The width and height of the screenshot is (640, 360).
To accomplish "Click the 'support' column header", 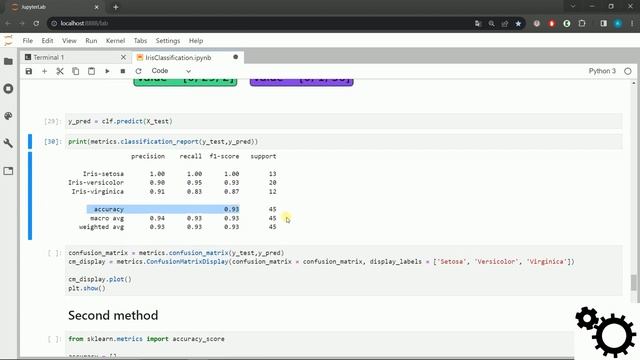I will tap(263, 156).
